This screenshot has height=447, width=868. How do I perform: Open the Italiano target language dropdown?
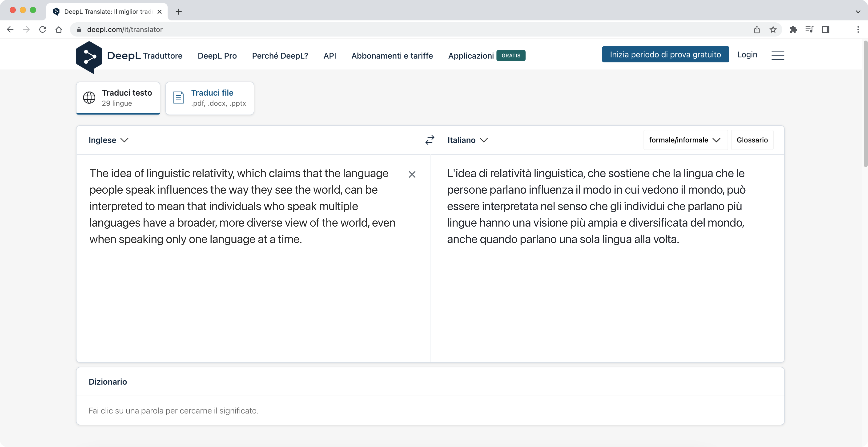[x=467, y=140]
